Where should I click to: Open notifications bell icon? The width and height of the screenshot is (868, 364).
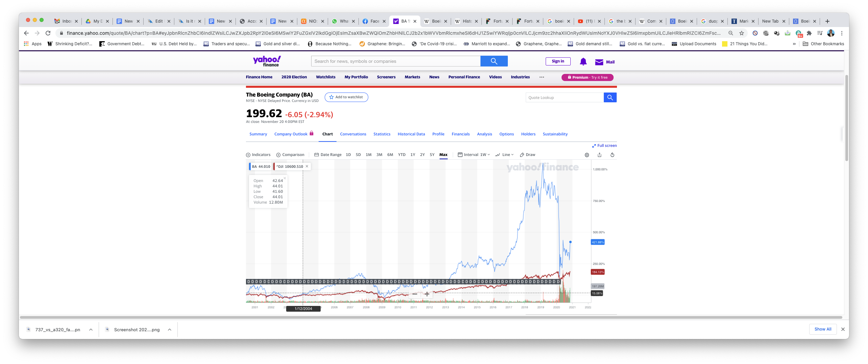click(x=583, y=62)
